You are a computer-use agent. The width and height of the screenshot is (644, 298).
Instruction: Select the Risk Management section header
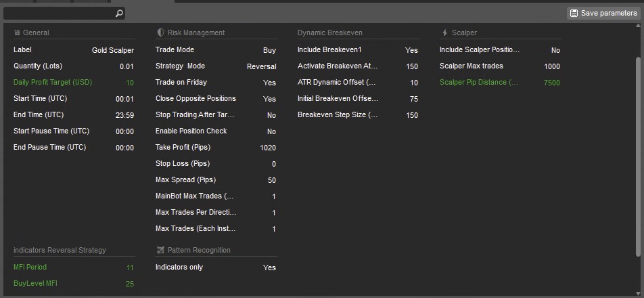tap(196, 33)
